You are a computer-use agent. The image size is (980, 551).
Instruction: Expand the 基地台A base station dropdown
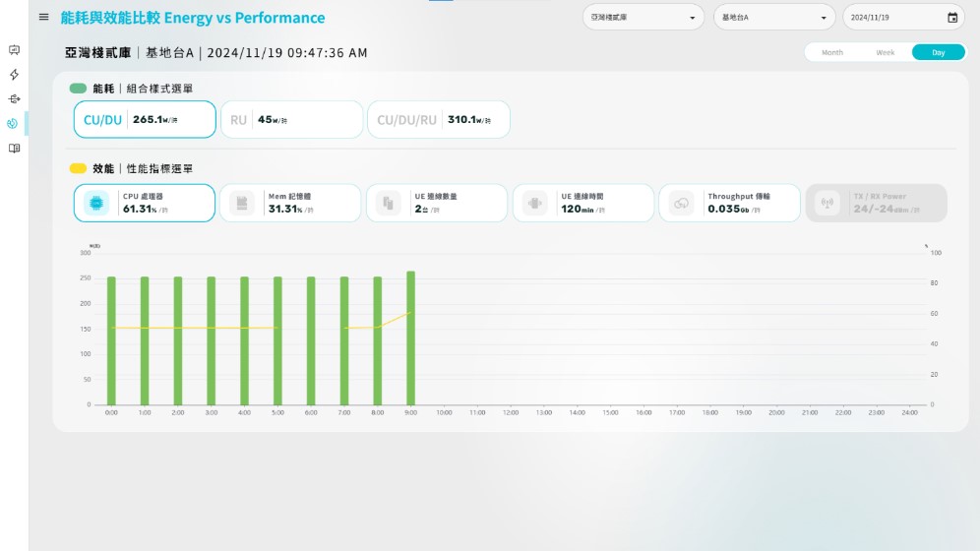pos(774,18)
